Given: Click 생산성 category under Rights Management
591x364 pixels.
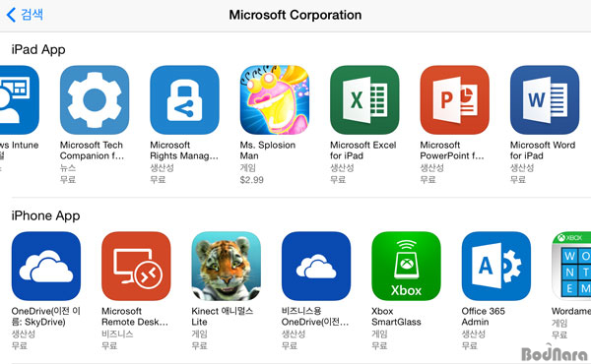Looking at the screenshot, I should [x=162, y=168].
